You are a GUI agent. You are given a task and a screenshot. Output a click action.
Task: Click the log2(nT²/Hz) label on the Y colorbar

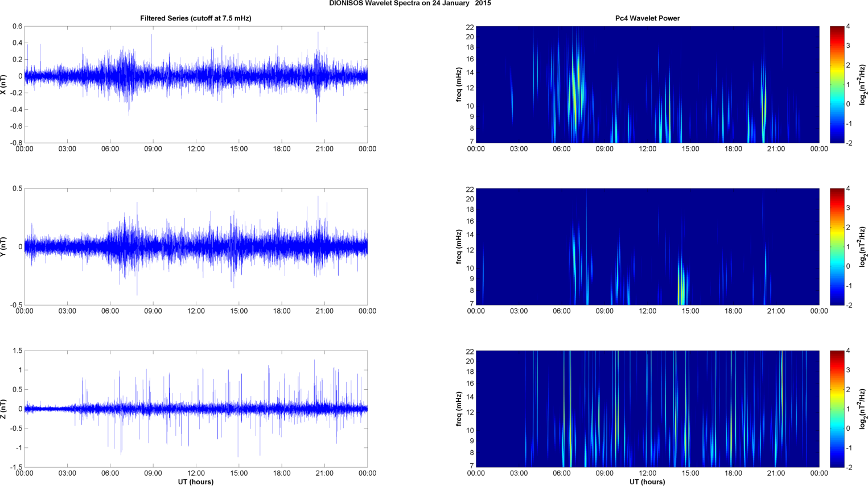pos(863,247)
